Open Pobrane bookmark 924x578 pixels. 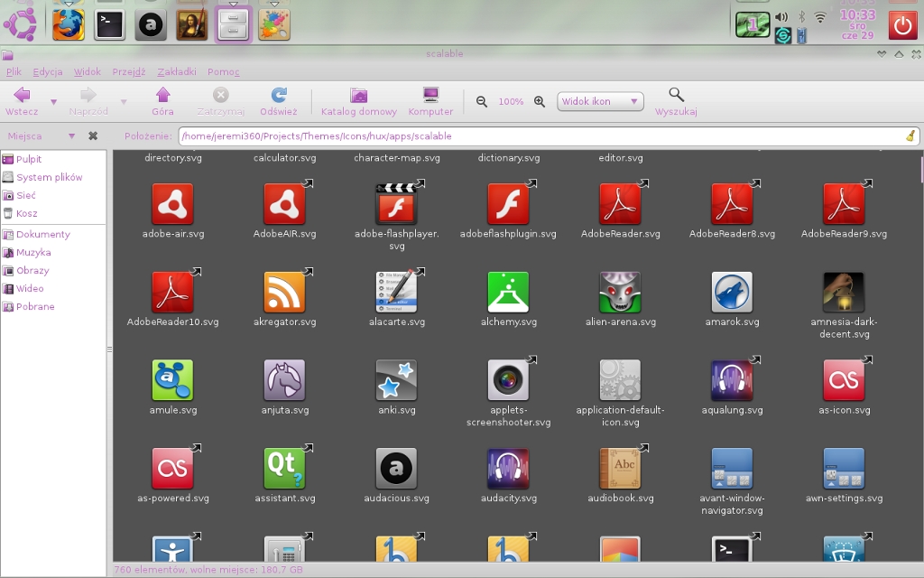click(x=28, y=307)
